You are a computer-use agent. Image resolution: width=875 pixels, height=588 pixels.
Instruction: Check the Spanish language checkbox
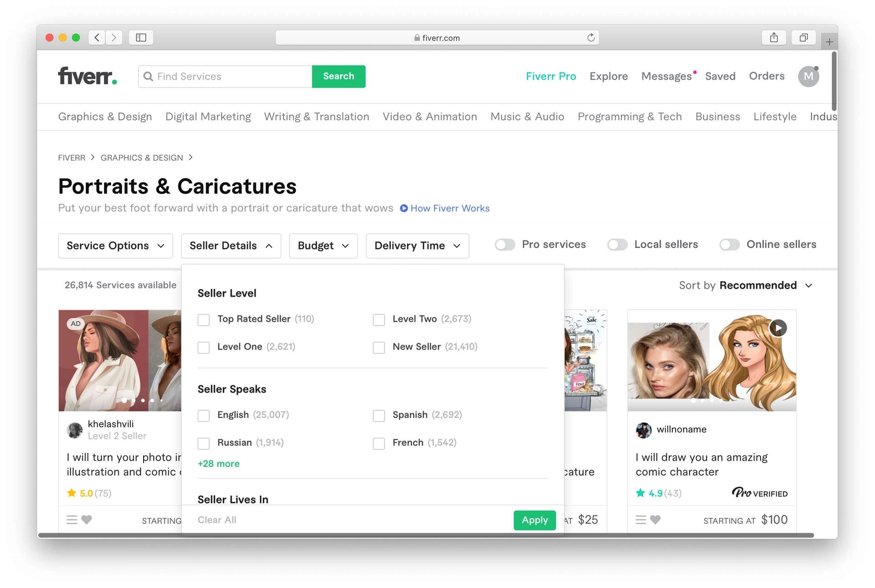tap(379, 415)
